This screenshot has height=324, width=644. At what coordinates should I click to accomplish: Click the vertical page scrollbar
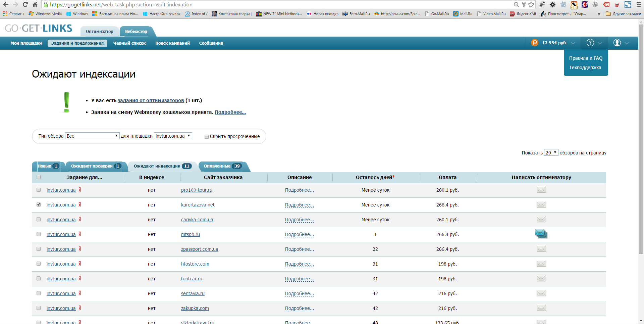[x=641, y=139]
